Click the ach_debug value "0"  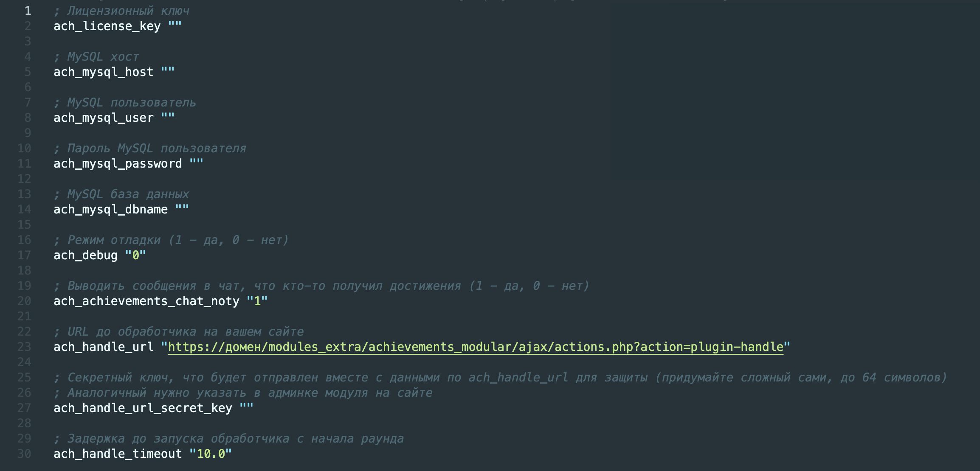coord(135,255)
